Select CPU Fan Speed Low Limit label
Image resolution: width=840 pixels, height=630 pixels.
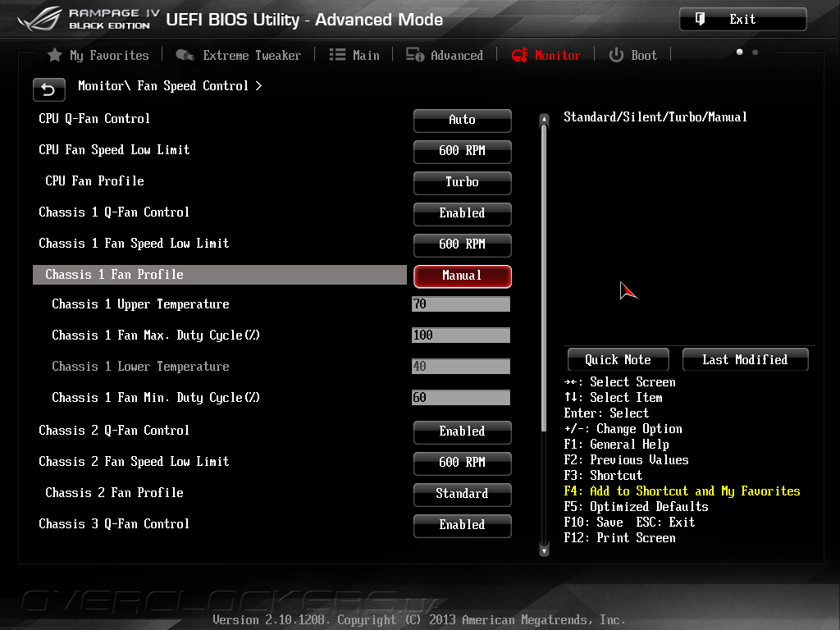(114, 150)
